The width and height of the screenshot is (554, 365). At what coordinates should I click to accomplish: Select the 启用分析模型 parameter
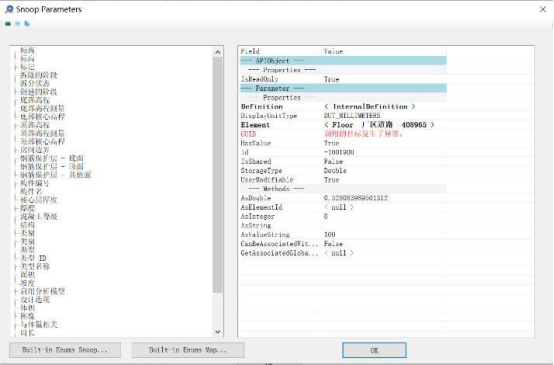[x=42, y=291]
